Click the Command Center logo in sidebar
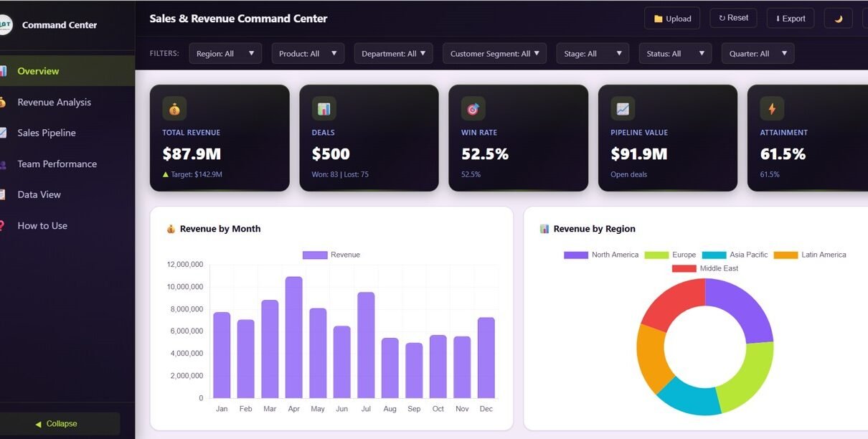868x439 pixels. [x=4, y=25]
